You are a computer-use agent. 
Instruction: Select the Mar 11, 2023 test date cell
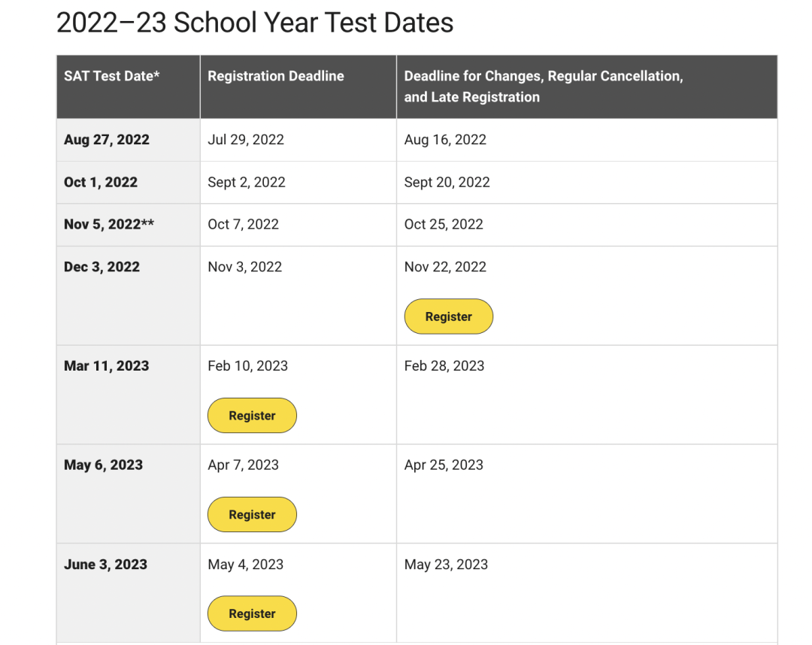[129, 395]
